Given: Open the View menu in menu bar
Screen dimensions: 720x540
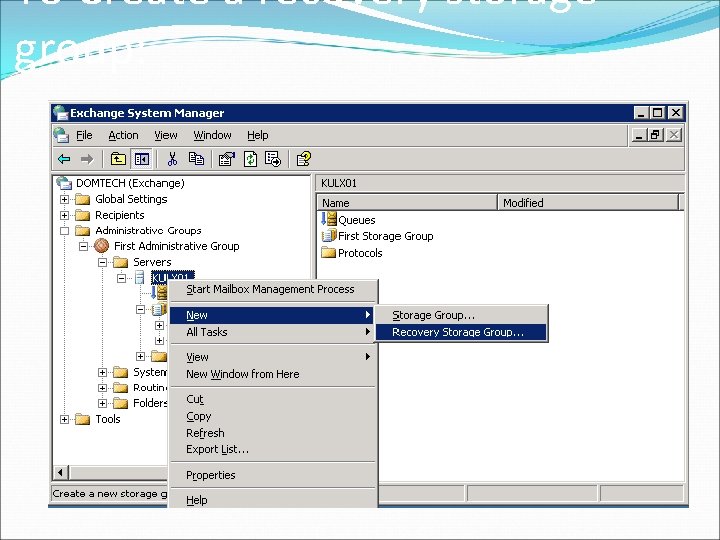Looking at the screenshot, I should 165,135.
